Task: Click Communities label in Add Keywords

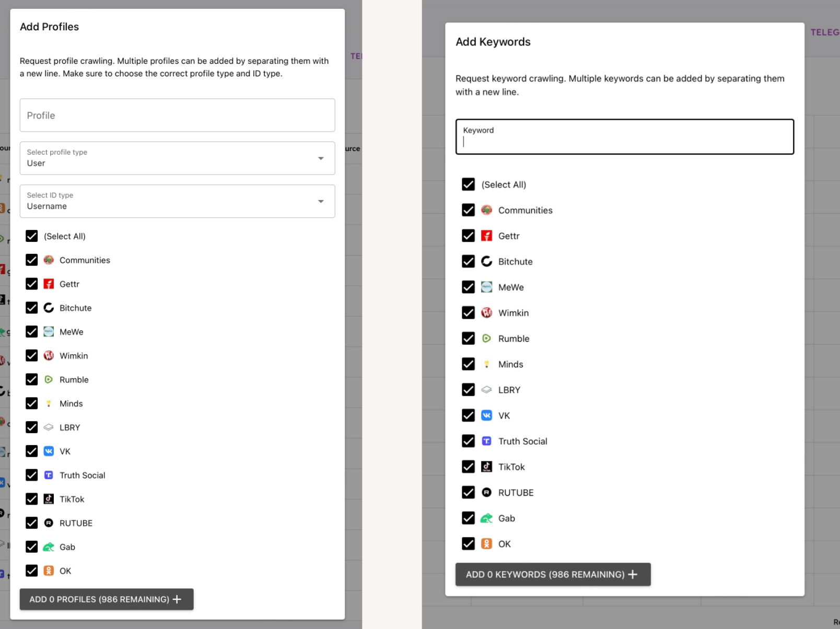Action: (x=526, y=211)
